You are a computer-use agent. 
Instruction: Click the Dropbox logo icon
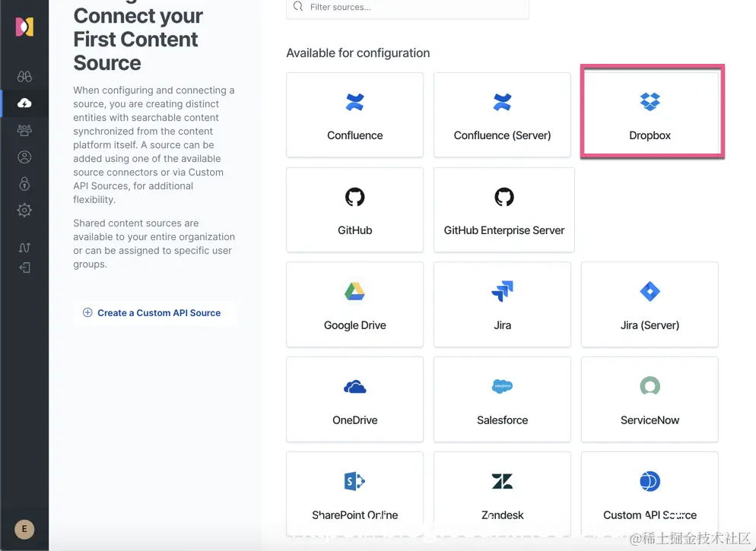click(650, 102)
